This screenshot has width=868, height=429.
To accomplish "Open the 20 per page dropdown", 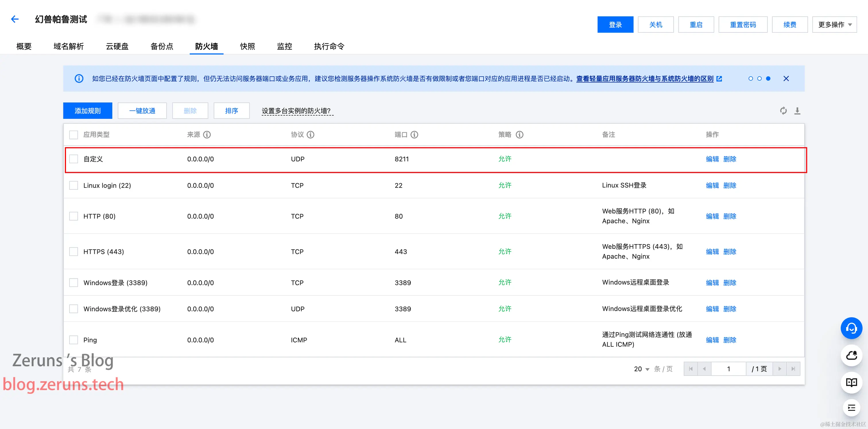I will point(641,369).
